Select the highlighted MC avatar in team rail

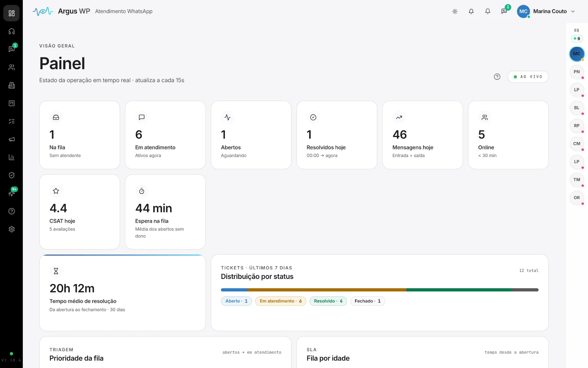click(x=577, y=54)
